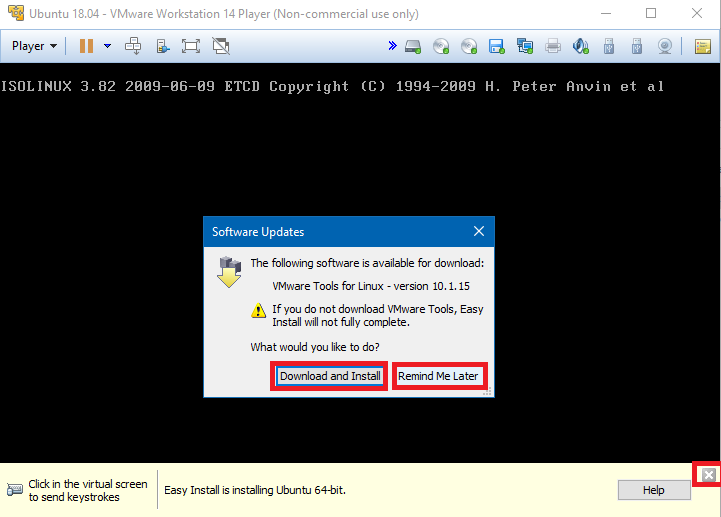This screenshot has width=721, height=517.
Task: Click the printer device icon
Action: [x=553, y=46]
